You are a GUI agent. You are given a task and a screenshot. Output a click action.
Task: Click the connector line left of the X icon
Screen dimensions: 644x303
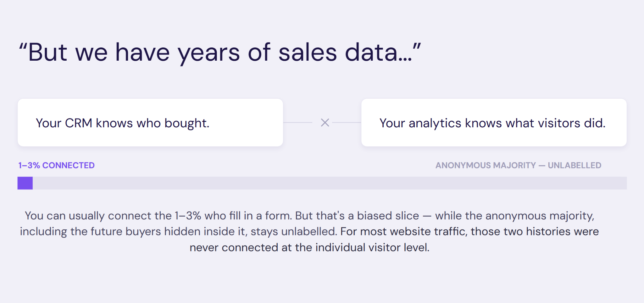click(x=298, y=123)
